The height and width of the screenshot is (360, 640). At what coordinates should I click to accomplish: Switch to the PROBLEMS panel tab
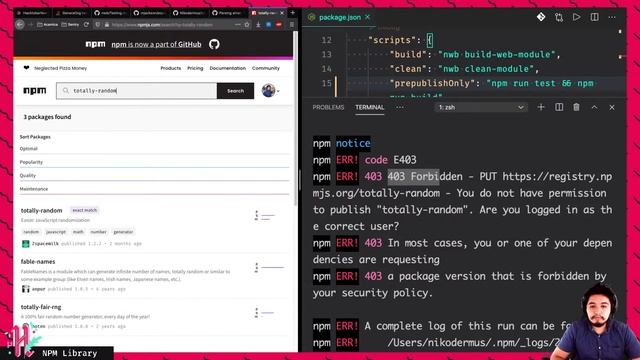tap(328, 107)
